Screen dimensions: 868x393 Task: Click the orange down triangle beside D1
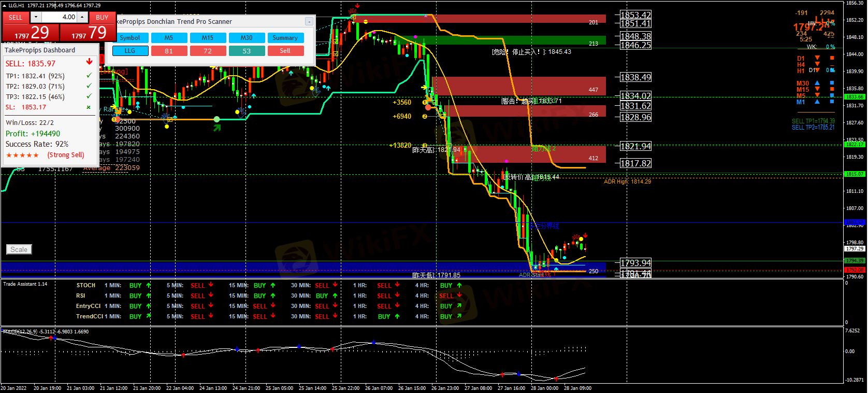click(x=817, y=58)
